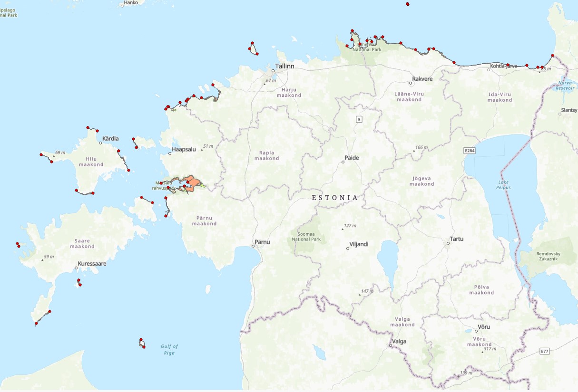
Task: Click the E264 highway shield
Action: (x=470, y=151)
